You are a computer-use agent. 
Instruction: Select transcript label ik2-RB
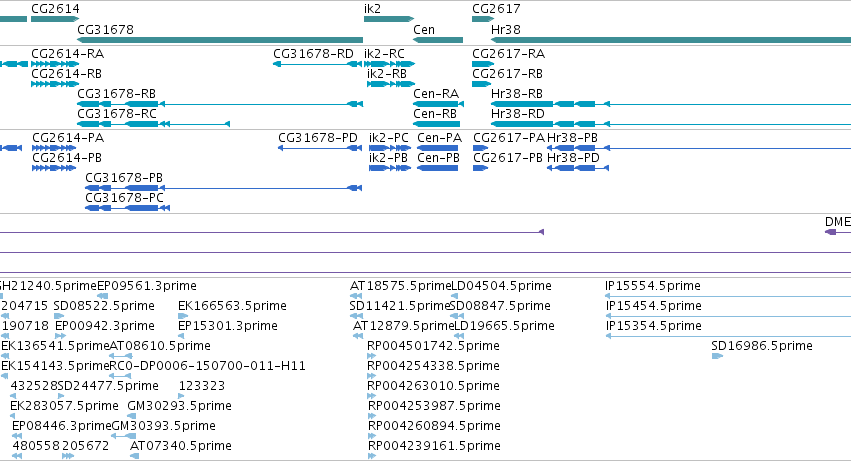point(387,74)
